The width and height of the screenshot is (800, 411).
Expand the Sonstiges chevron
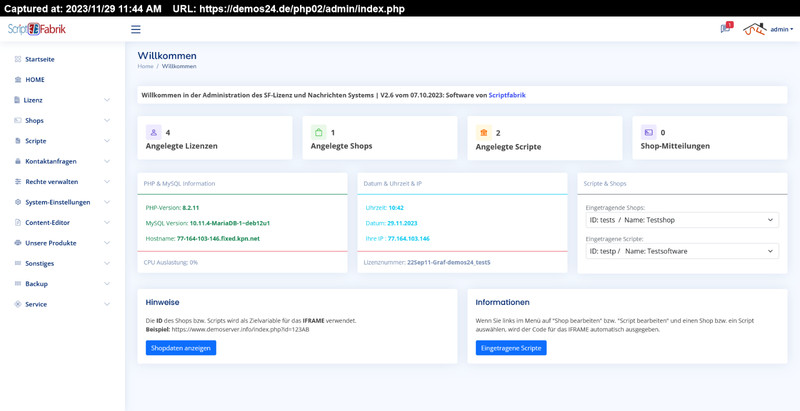pyautogui.click(x=107, y=263)
